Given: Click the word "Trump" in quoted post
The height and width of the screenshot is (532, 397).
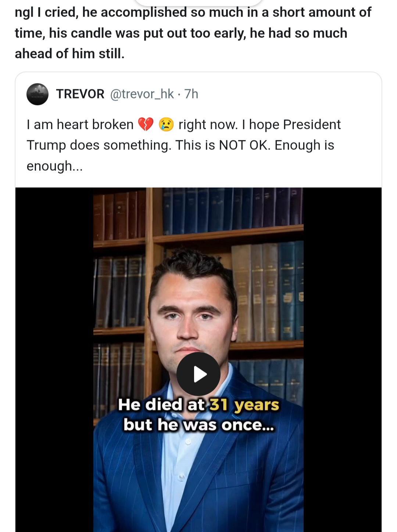Looking at the screenshot, I should pyautogui.click(x=46, y=145).
